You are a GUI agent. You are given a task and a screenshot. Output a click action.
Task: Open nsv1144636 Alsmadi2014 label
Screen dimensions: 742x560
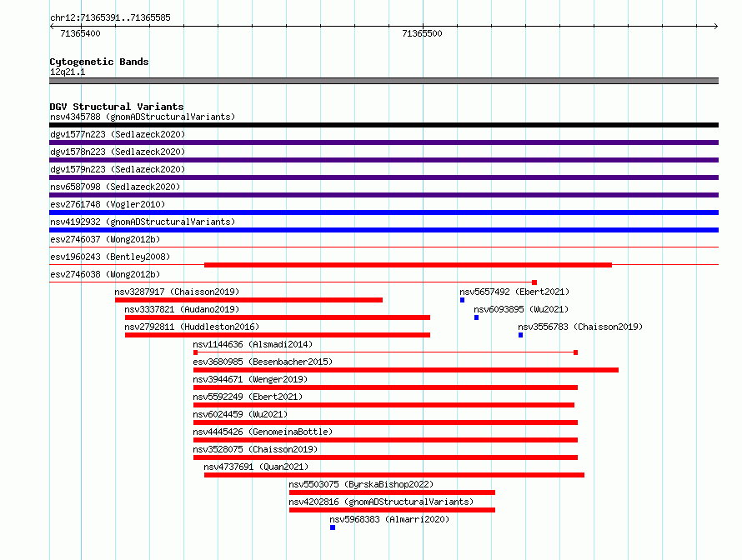(x=253, y=344)
